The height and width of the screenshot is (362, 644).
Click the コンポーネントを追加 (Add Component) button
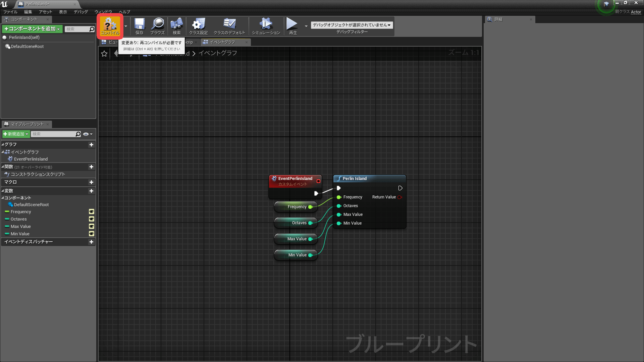[32, 29]
